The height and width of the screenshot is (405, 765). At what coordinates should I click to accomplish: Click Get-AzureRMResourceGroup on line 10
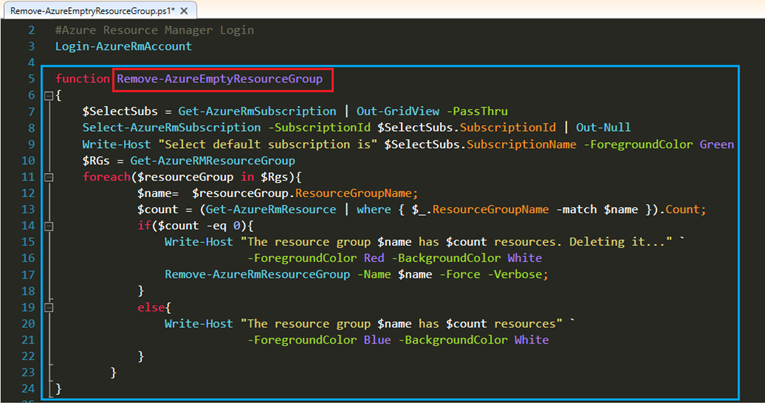[x=212, y=161]
